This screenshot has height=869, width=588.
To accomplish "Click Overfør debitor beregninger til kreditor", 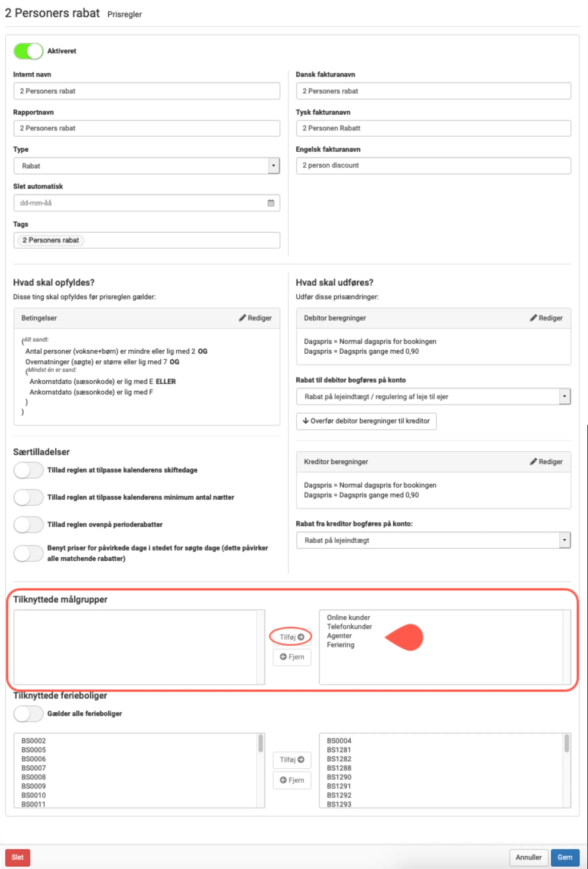I will pyautogui.click(x=366, y=421).
